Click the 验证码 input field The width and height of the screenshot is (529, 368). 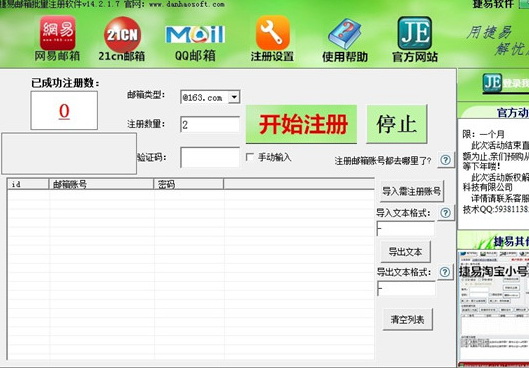click(x=210, y=157)
